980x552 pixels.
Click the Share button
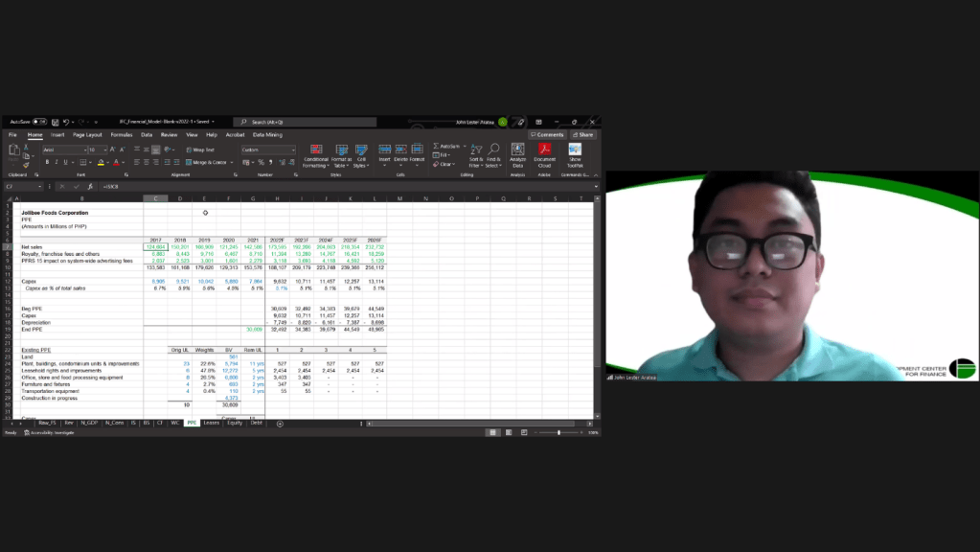tap(582, 135)
